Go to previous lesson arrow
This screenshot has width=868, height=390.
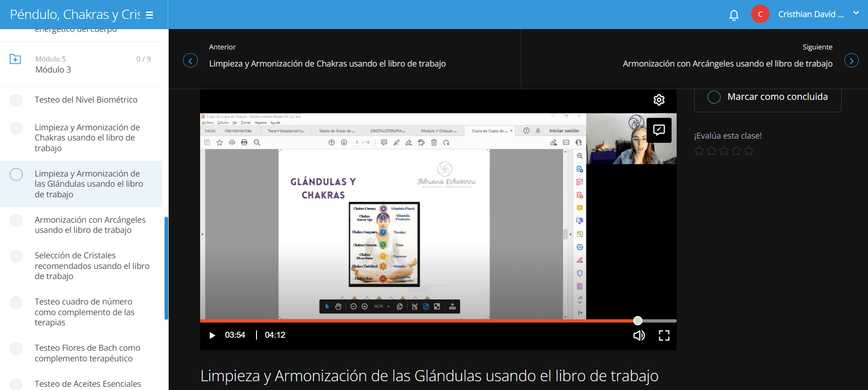190,61
